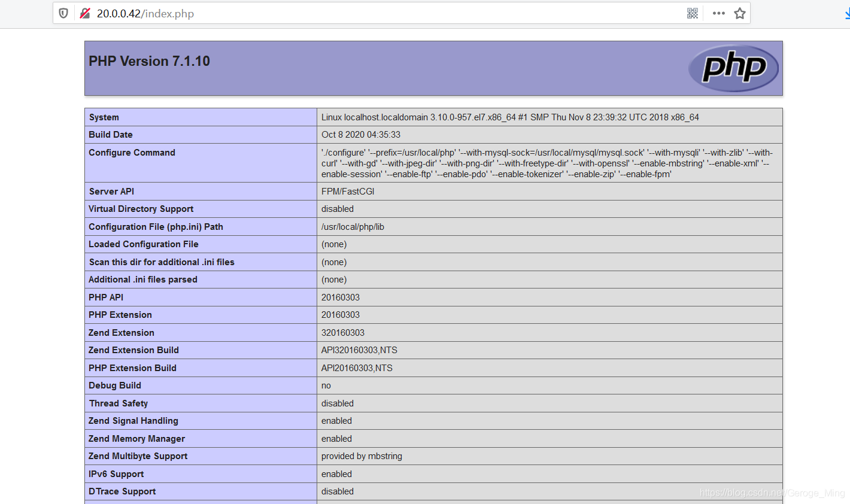Select the PHP Extension label
This screenshot has width=850, height=504.
[x=120, y=315]
